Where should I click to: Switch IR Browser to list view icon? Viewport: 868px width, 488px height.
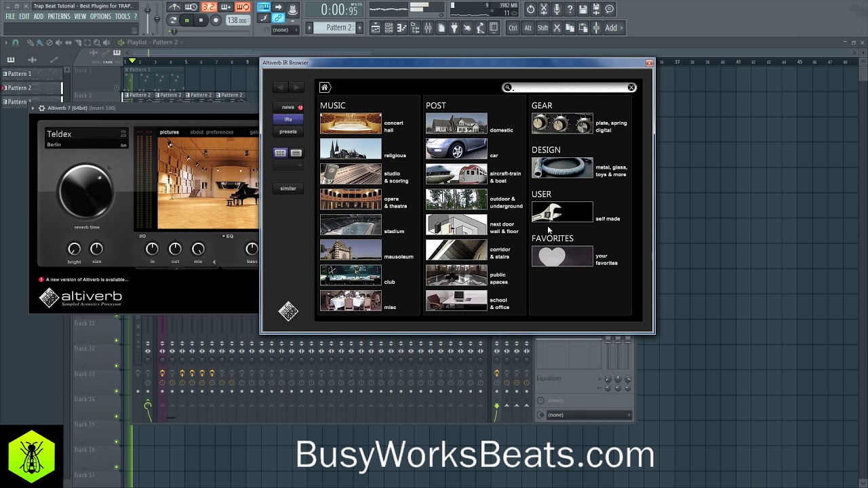pos(296,153)
